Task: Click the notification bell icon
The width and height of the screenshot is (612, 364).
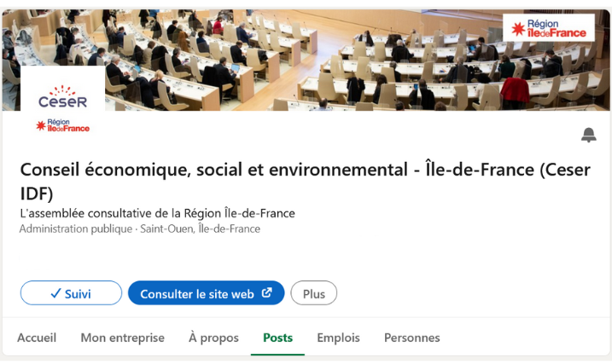Action: click(x=589, y=135)
